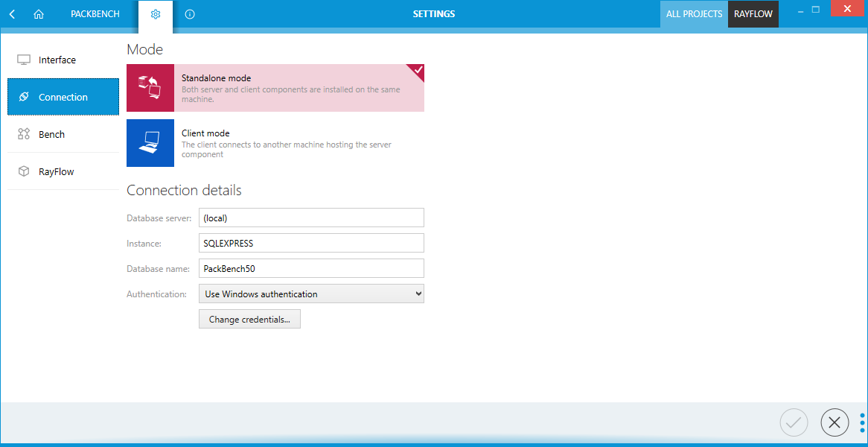Click the Client mode computer icon
Screen dimensions: 868x447
150,143
